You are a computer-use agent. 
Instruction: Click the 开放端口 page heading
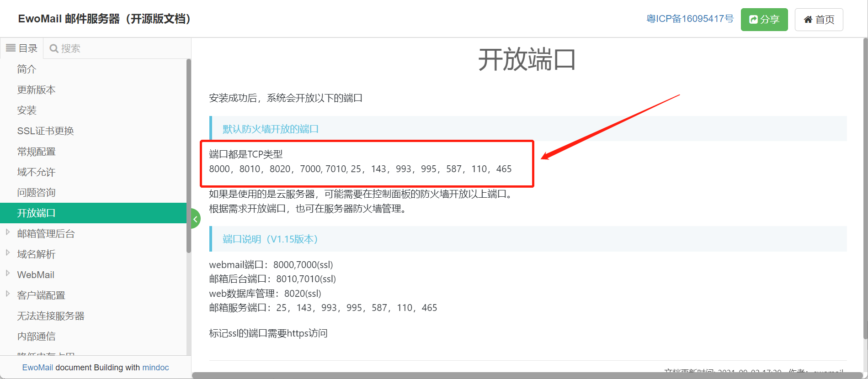click(x=527, y=60)
